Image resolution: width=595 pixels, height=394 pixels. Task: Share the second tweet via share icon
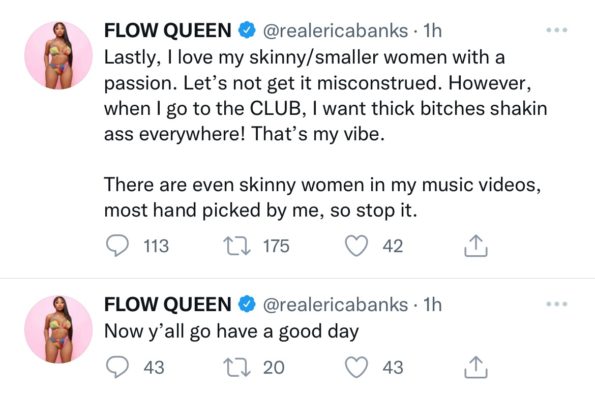(x=475, y=367)
